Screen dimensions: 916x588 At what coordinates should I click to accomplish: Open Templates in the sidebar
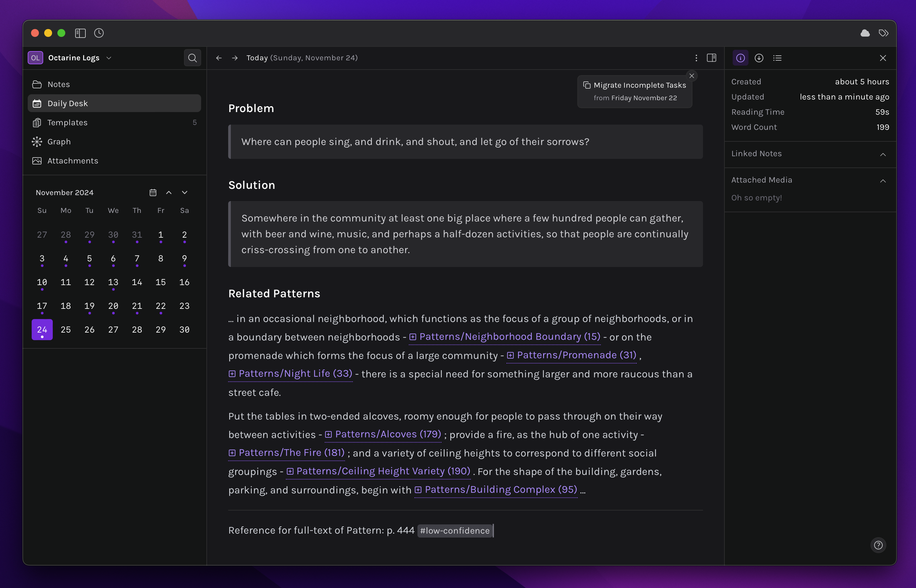(x=67, y=123)
